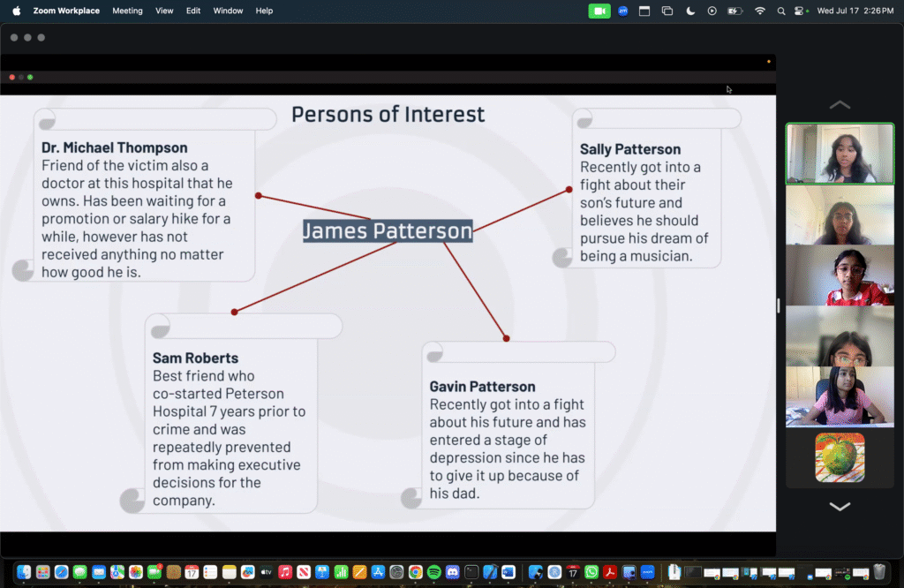Click the Wi-Fi icon in menu bar
Screen dimensions: 904x588
pyautogui.click(x=759, y=11)
